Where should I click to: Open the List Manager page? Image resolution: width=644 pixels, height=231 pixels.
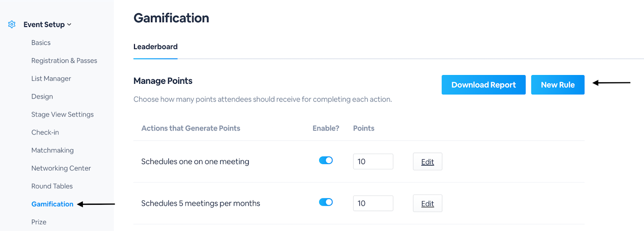click(x=51, y=79)
